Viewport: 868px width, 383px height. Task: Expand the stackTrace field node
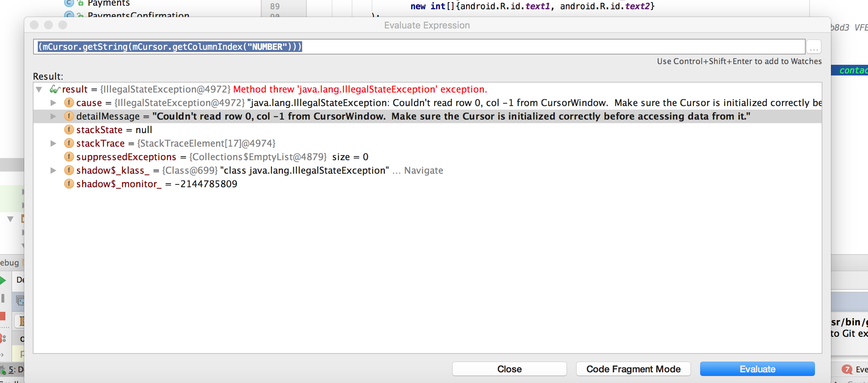coord(53,143)
